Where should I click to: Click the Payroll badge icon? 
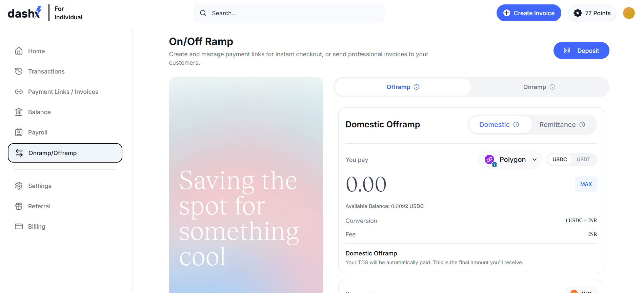(x=19, y=132)
